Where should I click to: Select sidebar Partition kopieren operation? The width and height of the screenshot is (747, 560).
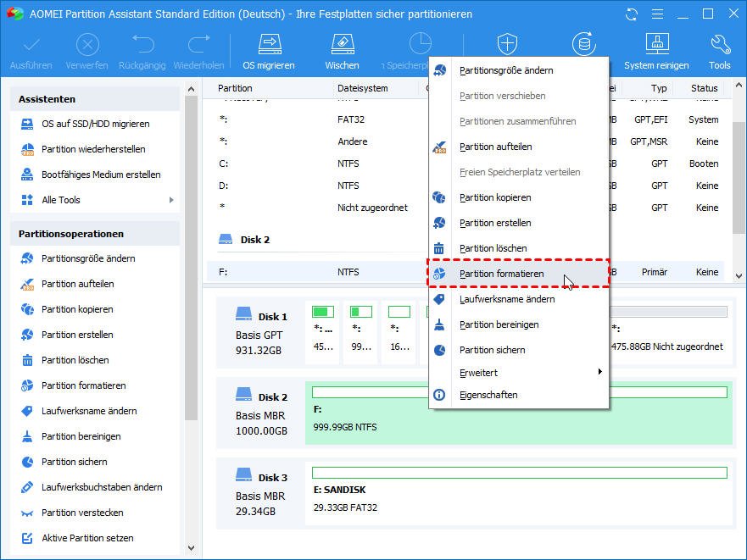pos(76,309)
